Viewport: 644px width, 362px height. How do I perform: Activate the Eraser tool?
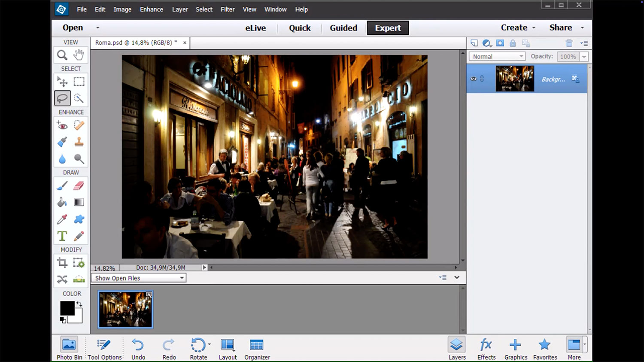coord(79,186)
